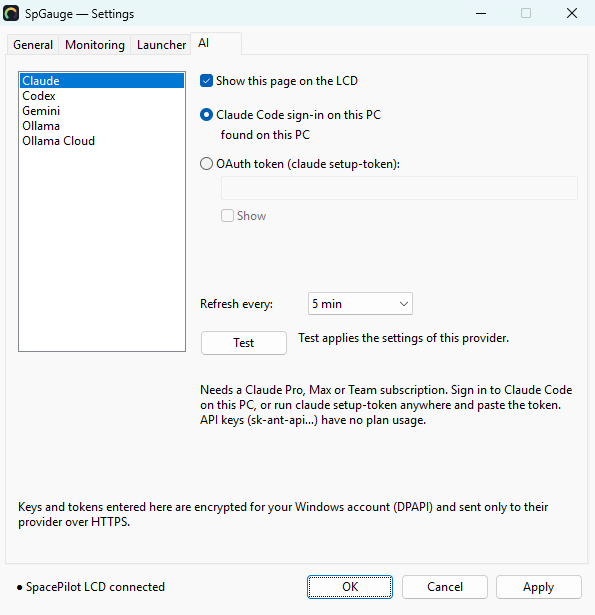Click 'Test applies the settings of this provider.' text
Screen dimensions: 595x615
[403, 338]
